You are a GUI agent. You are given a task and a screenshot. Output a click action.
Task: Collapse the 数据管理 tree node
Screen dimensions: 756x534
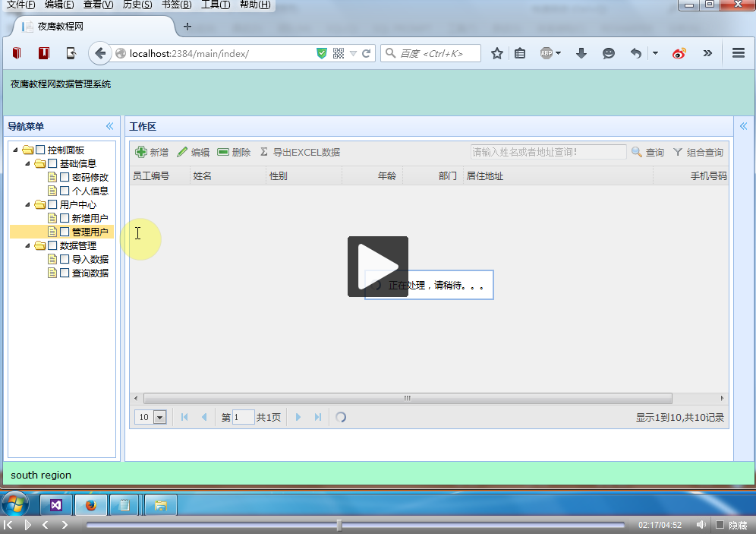click(x=28, y=245)
